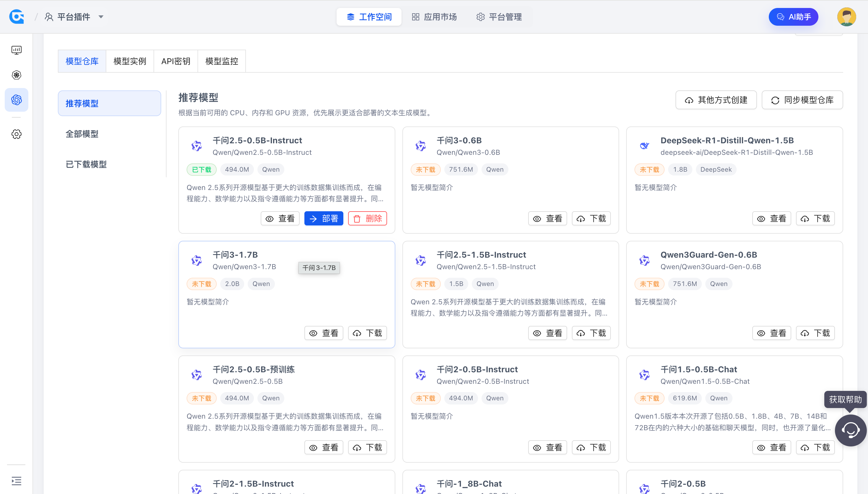Click the 其他方式创建 button
Viewport: 868px width, 494px height.
(x=716, y=100)
